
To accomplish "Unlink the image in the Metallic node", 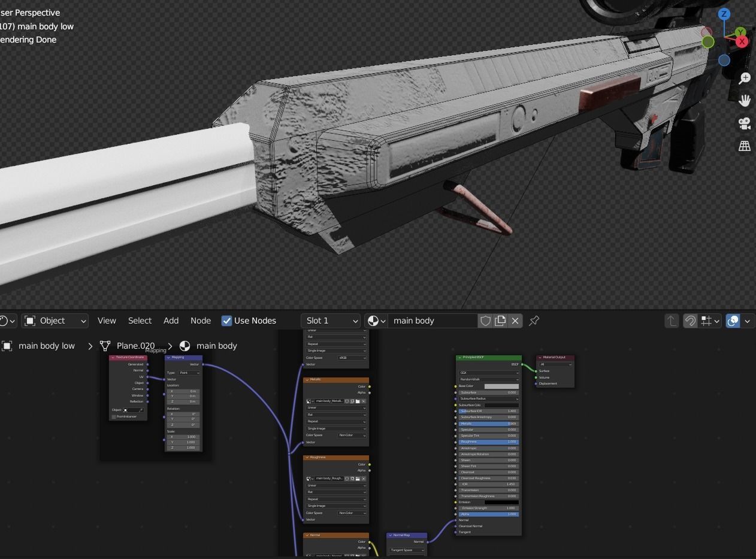I will coord(364,401).
